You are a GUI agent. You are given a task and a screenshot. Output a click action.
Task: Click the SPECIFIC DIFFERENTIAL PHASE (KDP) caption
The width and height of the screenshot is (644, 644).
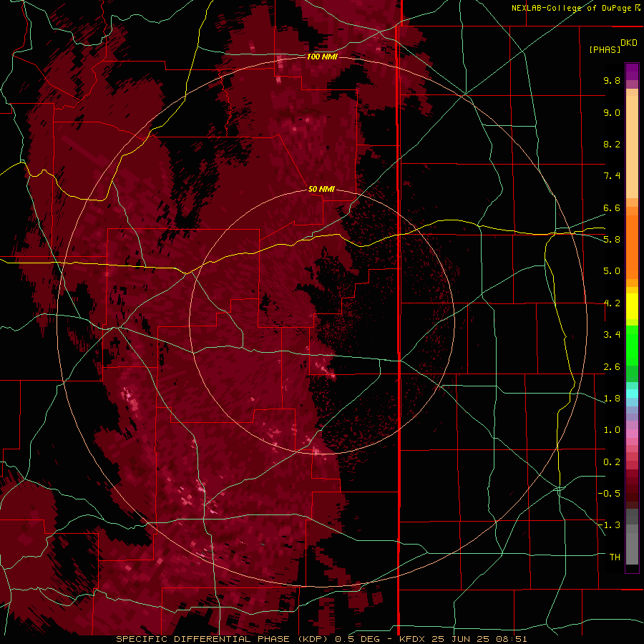pos(223,639)
